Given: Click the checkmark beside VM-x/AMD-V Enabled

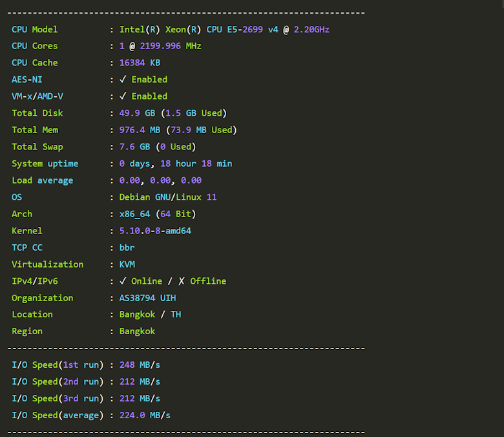Looking at the screenshot, I should point(123,96).
